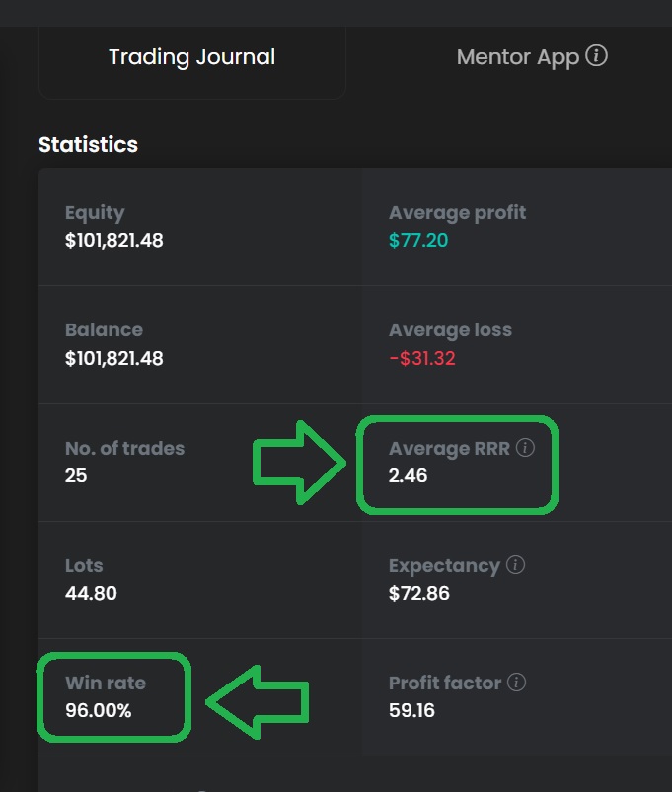Click the Statistics section heading

point(88,144)
